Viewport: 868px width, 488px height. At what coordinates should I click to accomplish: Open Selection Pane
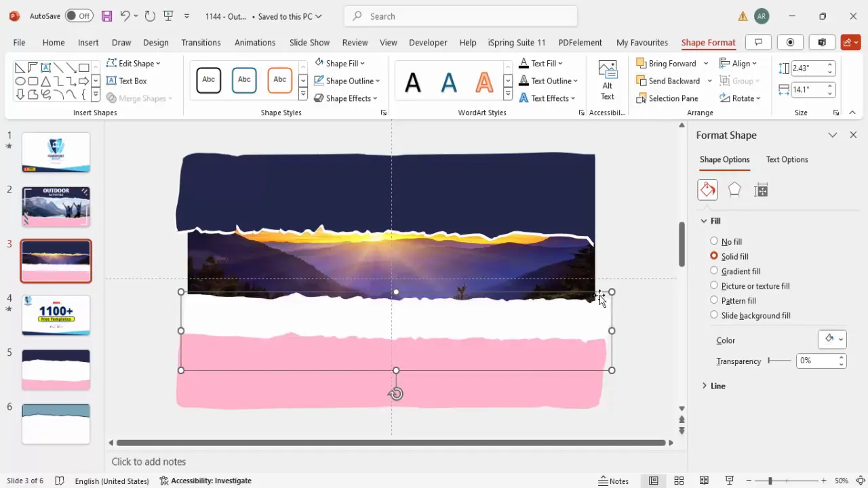pyautogui.click(x=667, y=98)
